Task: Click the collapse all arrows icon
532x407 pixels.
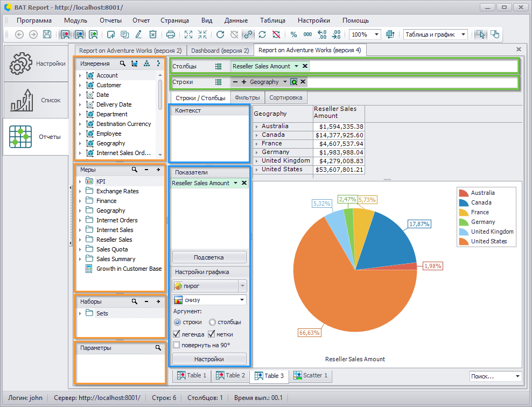Action: tap(202, 34)
